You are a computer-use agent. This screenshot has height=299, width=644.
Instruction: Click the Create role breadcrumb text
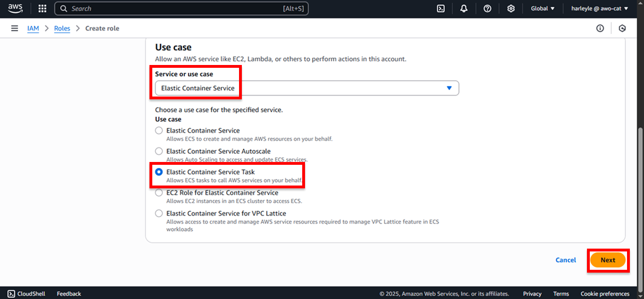[x=102, y=28]
